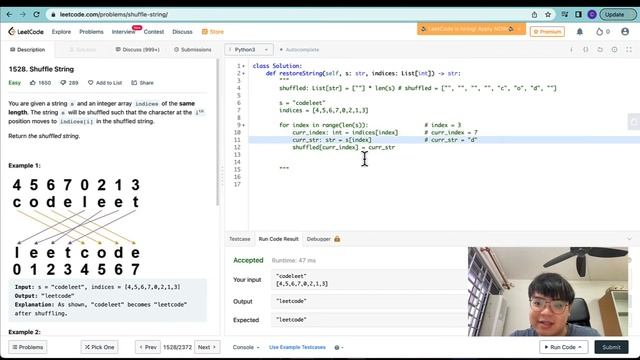Fold code at line 1 arrow
Image resolution: width=640 pixels, height=360 pixels.
coord(244,66)
